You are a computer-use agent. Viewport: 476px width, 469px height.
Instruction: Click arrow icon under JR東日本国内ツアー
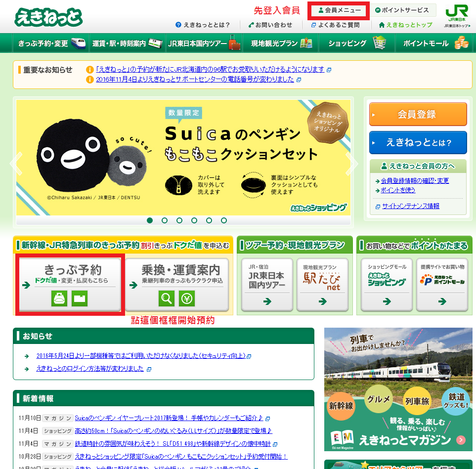click(267, 301)
